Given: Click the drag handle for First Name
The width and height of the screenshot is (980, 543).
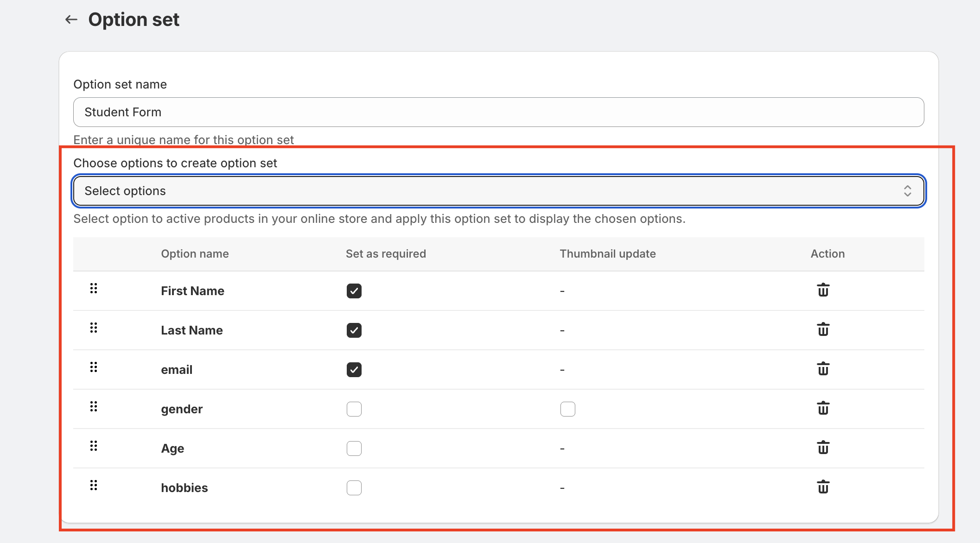Looking at the screenshot, I should coord(94,289).
